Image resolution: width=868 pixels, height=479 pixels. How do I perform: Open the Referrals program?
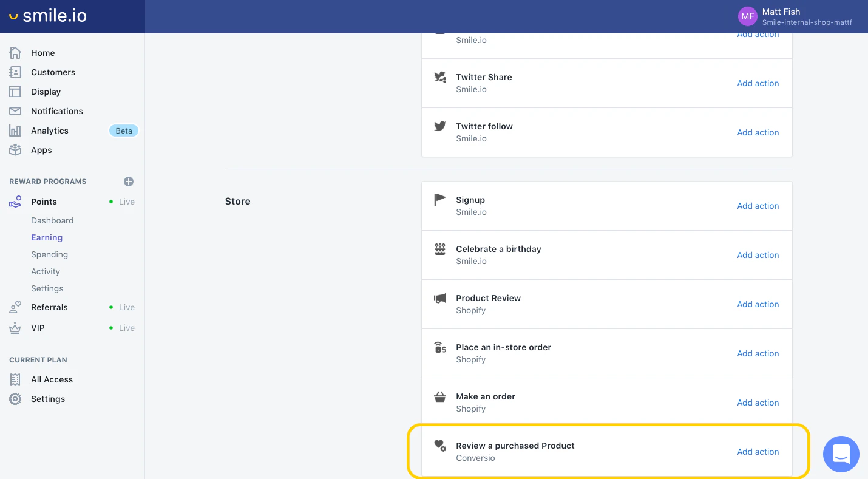tap(50, 307)
